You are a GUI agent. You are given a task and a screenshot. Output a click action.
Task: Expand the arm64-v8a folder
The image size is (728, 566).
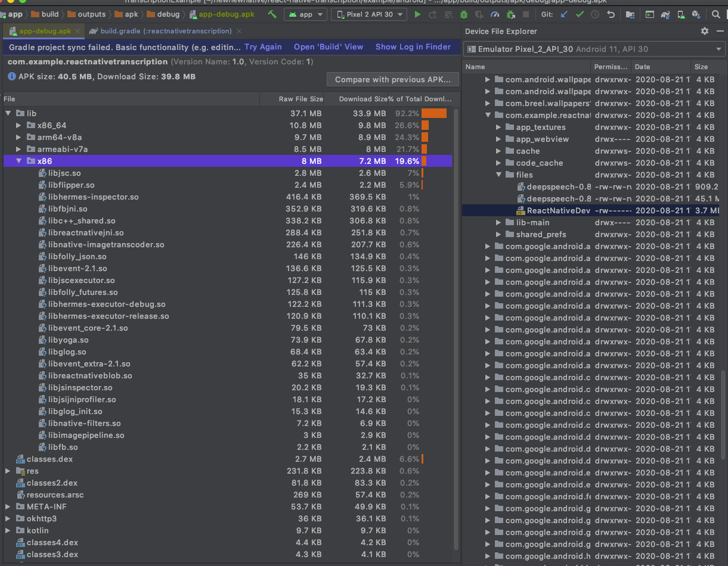19,137
